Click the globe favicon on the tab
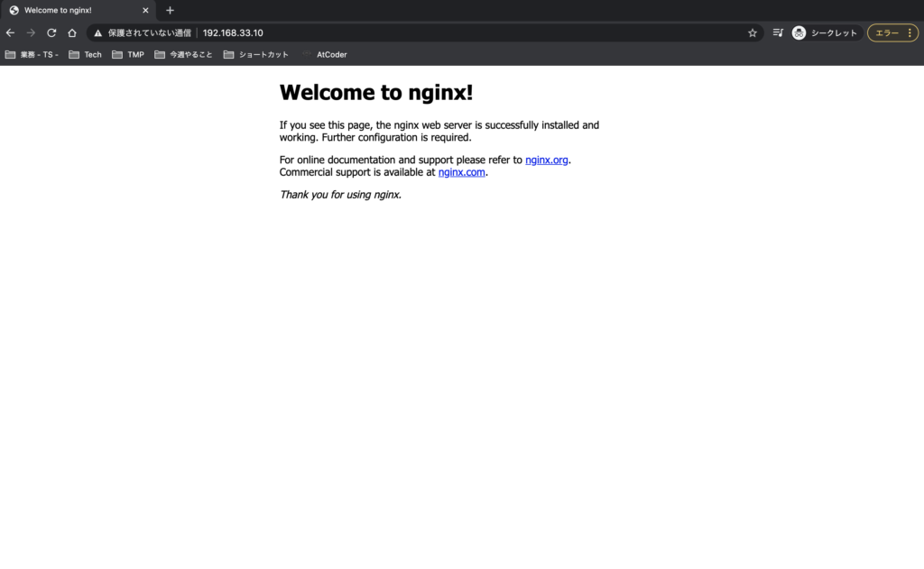 tap(14, 10)
